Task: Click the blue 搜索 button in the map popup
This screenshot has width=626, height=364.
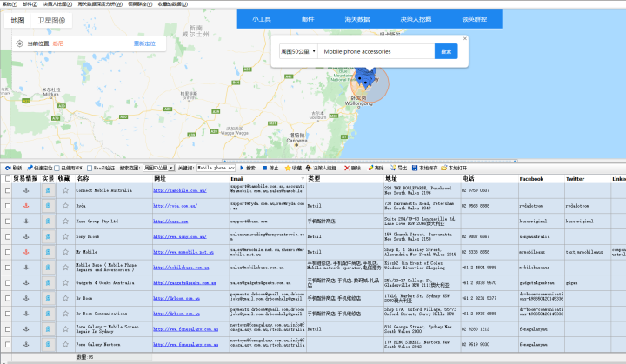Action: click(446, 51)
